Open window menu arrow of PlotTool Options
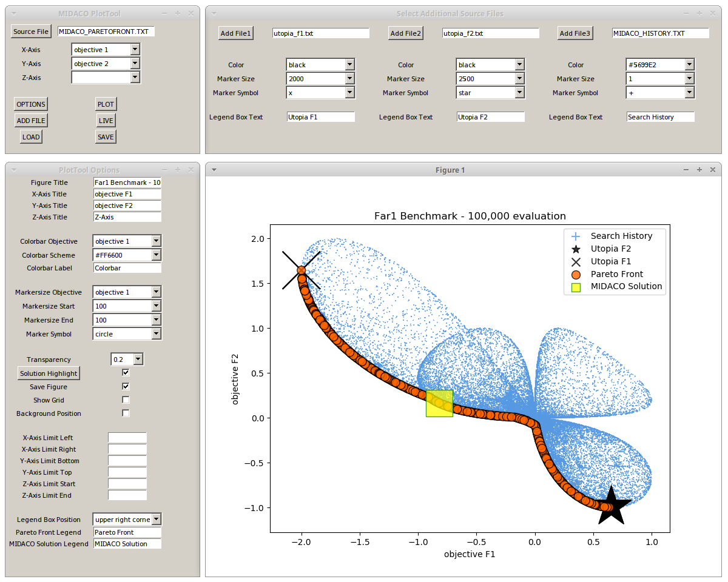Screen dimensions: 728x582 point(14,170)
